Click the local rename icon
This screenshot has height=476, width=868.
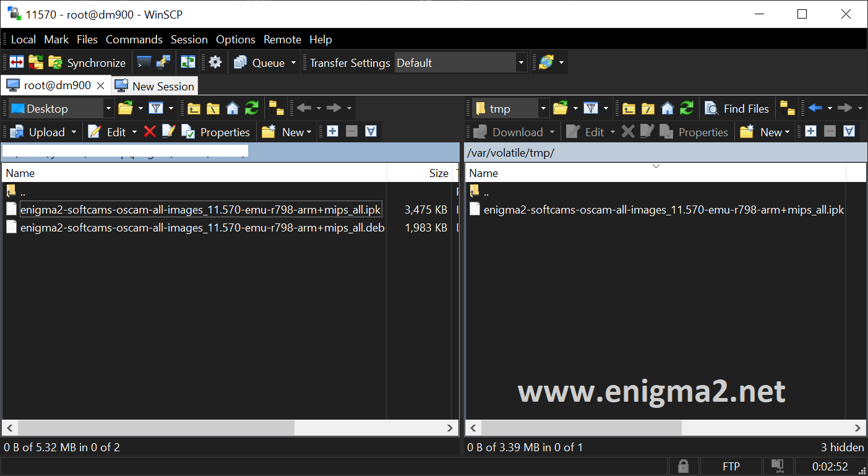tap(169, 131)
